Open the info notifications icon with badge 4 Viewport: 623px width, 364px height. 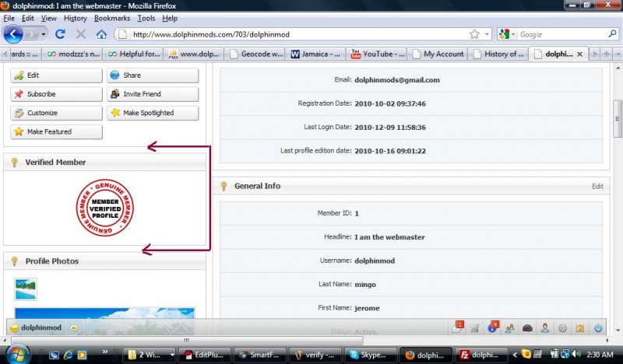(493, 327)
